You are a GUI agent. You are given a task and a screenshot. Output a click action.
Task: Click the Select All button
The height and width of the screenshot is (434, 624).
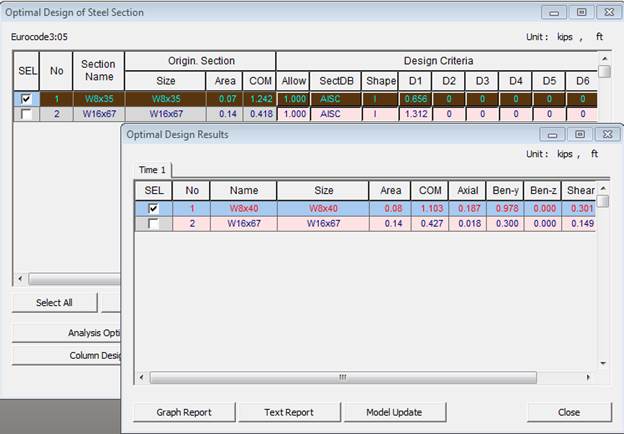click(54, 302)
